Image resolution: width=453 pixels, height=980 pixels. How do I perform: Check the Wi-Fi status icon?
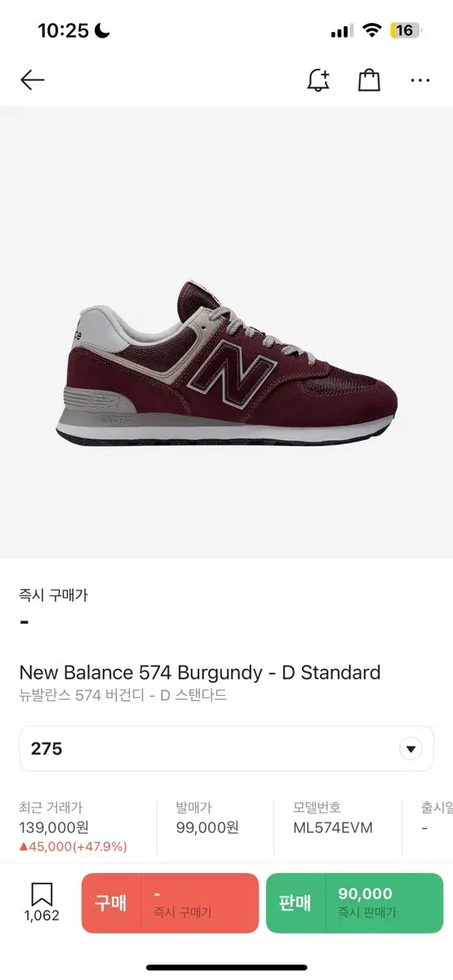(x=373, y=31)
